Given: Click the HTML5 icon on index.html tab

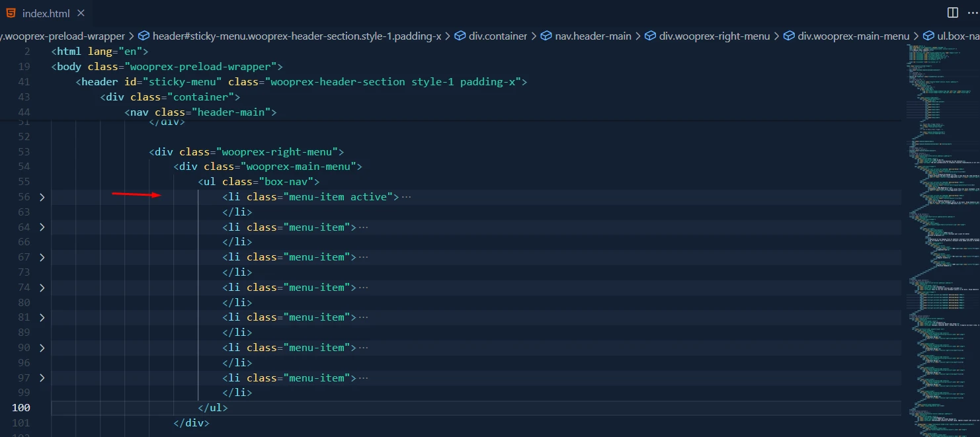Looking at the screenshot, I should click(x=11, y=13).
